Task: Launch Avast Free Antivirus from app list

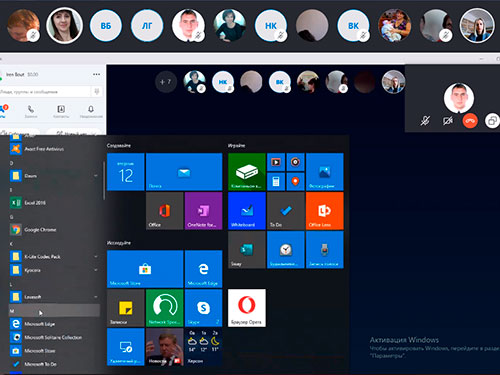Action: [54, 149]
